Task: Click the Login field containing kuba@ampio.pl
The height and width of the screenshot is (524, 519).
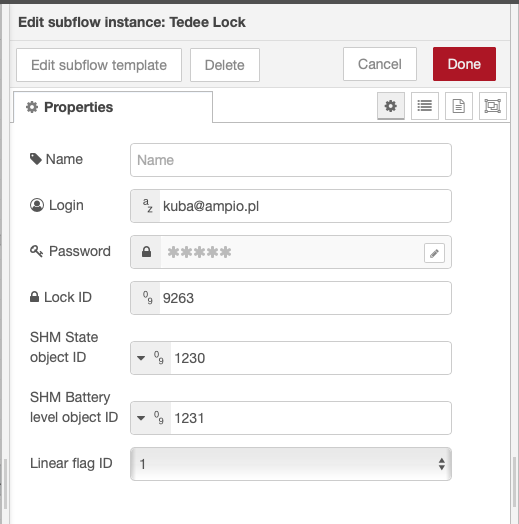Action: pyautogui.click(x=305, y=206)
